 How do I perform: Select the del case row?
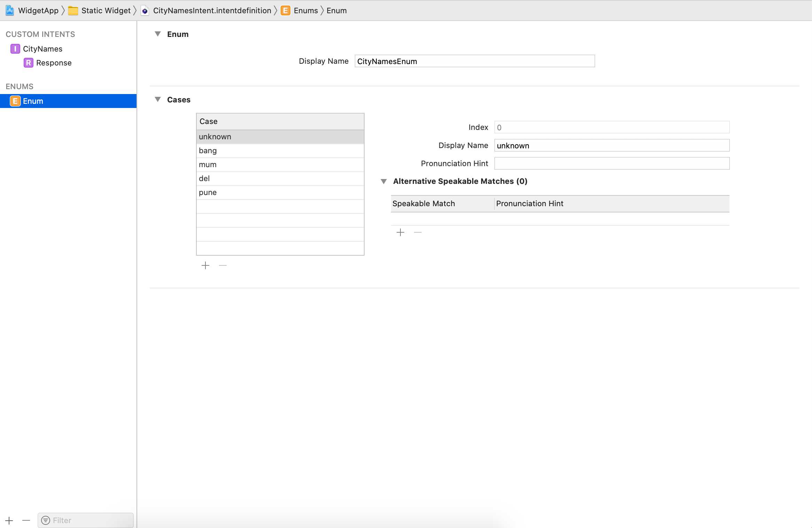[280, 179]
